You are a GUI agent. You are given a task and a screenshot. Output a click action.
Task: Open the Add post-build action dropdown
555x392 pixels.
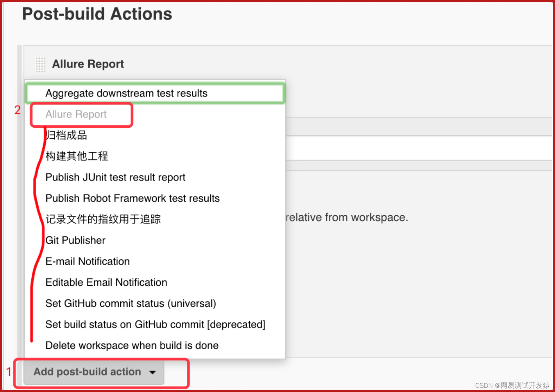pyautogui.click(x=94, y=372)
